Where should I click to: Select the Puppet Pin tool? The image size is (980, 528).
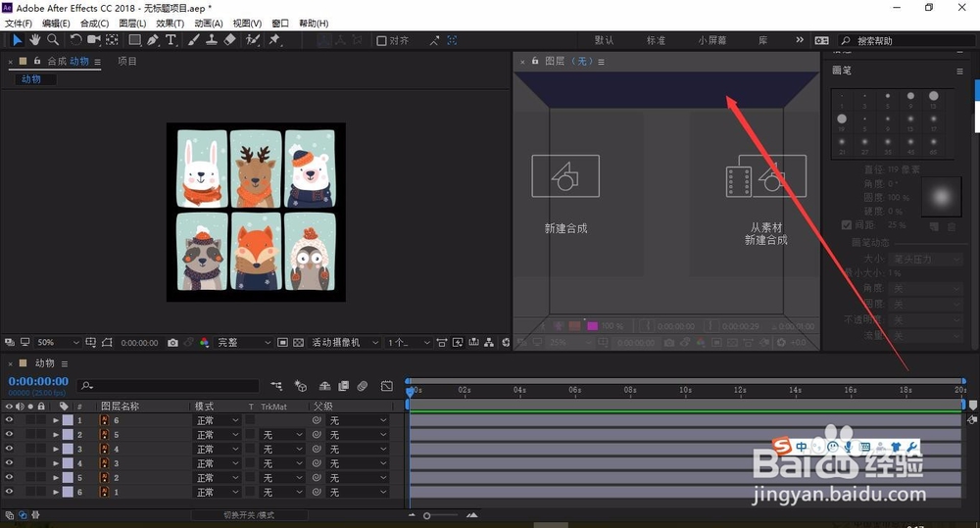point(274,40)
